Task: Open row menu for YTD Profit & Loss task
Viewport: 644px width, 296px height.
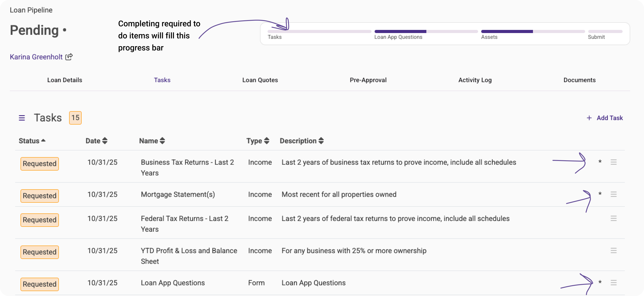Action: [x=613, y=250]
